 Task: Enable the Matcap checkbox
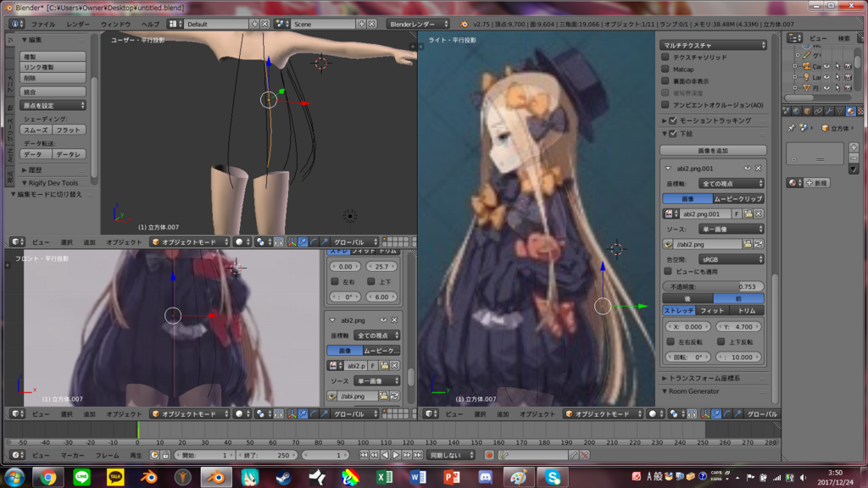tap(665, 69)
